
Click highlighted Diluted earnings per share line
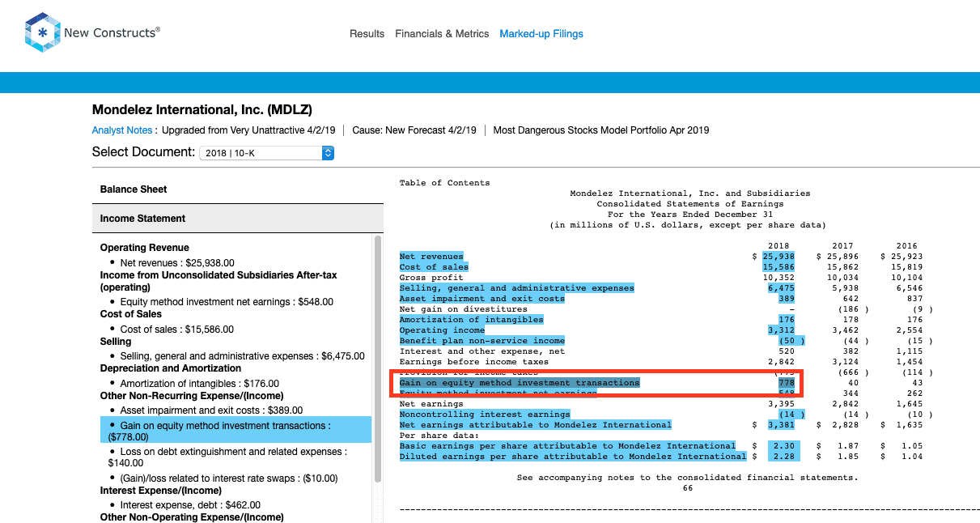click(x=572, y=457)
